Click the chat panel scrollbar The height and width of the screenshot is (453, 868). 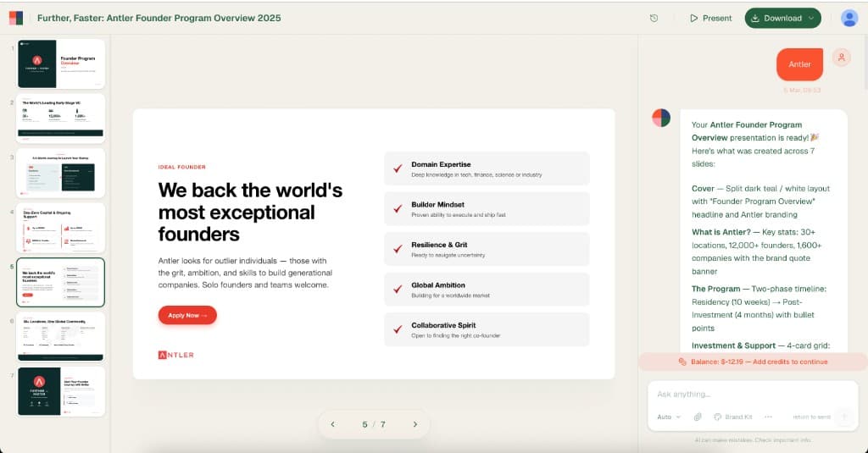click(x=865, y=61)
